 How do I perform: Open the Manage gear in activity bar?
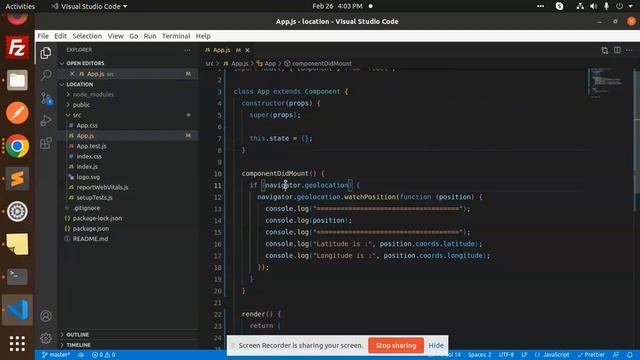(x=46, y=338)
